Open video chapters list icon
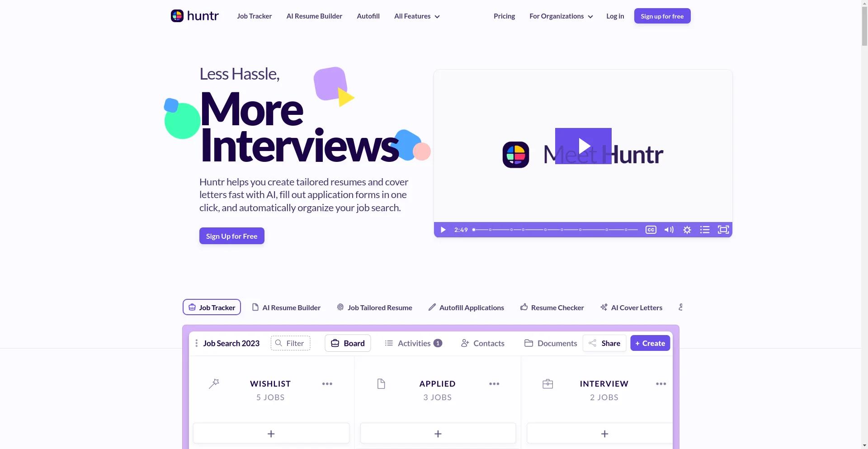The image size is (868, 449). pyautogui.click(x=705, y=230)
